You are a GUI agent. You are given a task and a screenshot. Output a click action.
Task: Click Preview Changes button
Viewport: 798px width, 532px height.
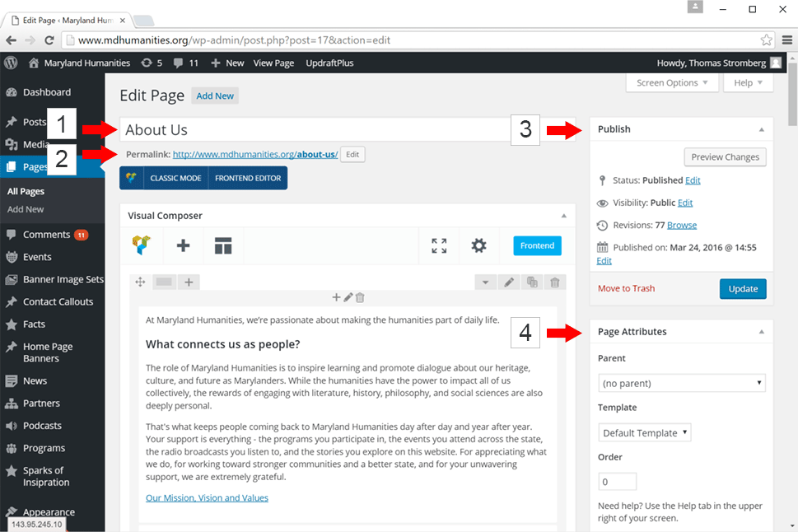[726, 156]
